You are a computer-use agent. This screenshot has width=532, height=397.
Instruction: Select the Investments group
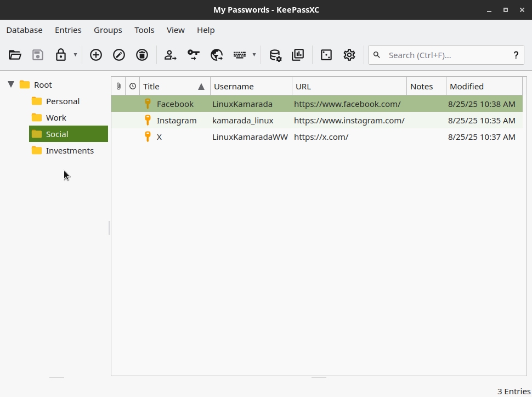pyautogui.click(x=70, y=151)
